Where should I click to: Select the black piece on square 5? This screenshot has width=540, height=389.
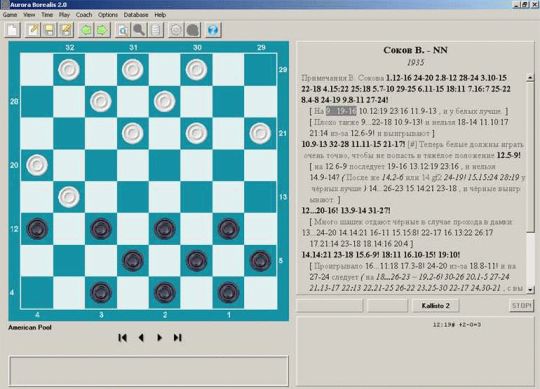tap(260, 261)
